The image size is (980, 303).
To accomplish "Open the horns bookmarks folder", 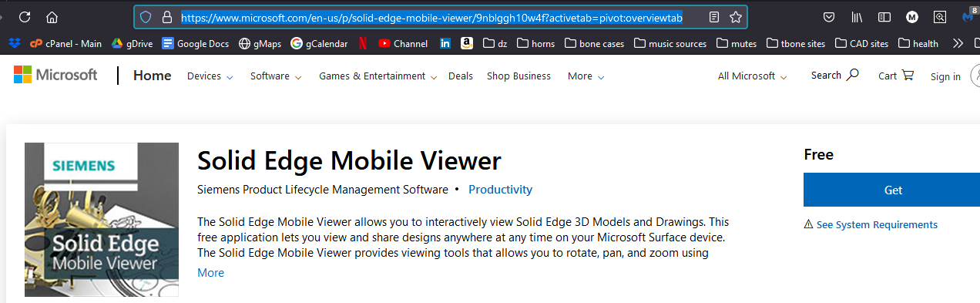I will 535,44.
